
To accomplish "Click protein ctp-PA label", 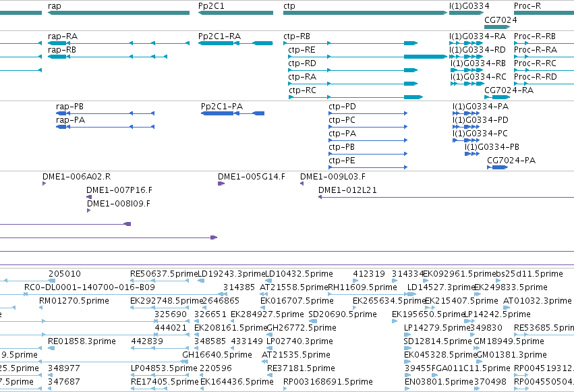I will (x=343, y=134).
